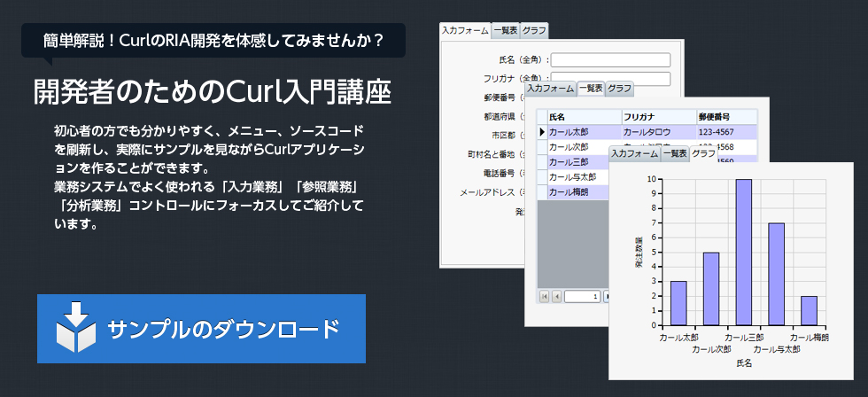This screenshot has width=868, height=397.
Task: Select the 123-4567 postal code cell
Action: point(727,132)
